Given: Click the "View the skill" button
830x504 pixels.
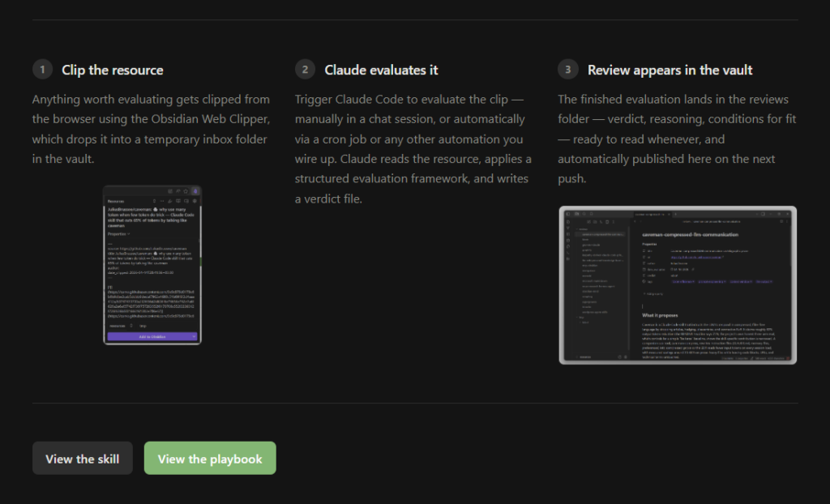Looking at the screenshot, I should pyautogui.click(x=82, y=459).
